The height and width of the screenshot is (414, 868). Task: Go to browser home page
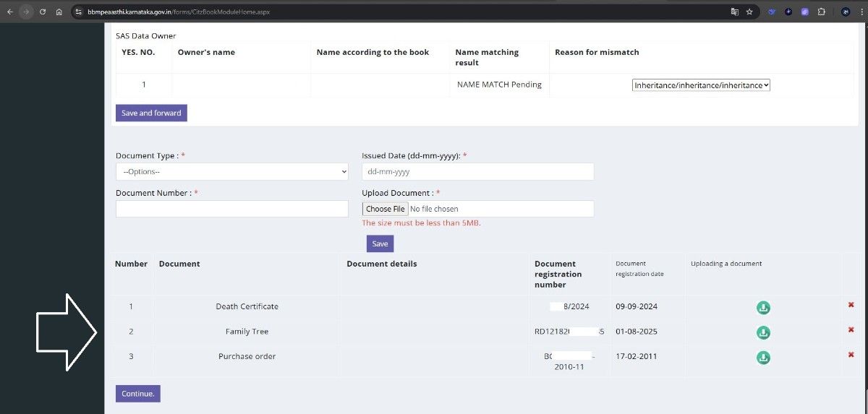(59, 12)
